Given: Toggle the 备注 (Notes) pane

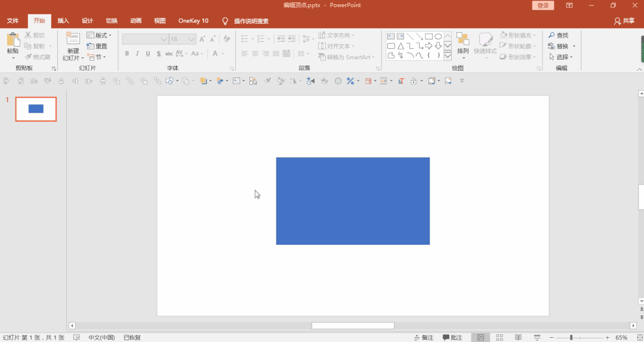Looking at the screenshot, I should tap(424, 337).
